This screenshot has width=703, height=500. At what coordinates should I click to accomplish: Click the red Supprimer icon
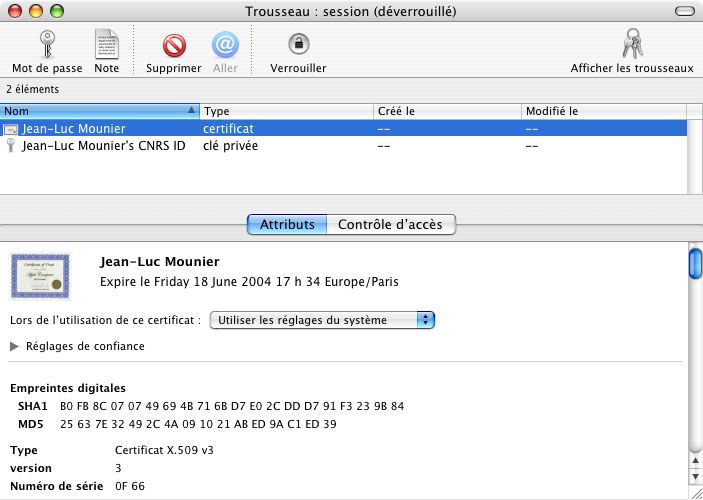click(174, 44)
